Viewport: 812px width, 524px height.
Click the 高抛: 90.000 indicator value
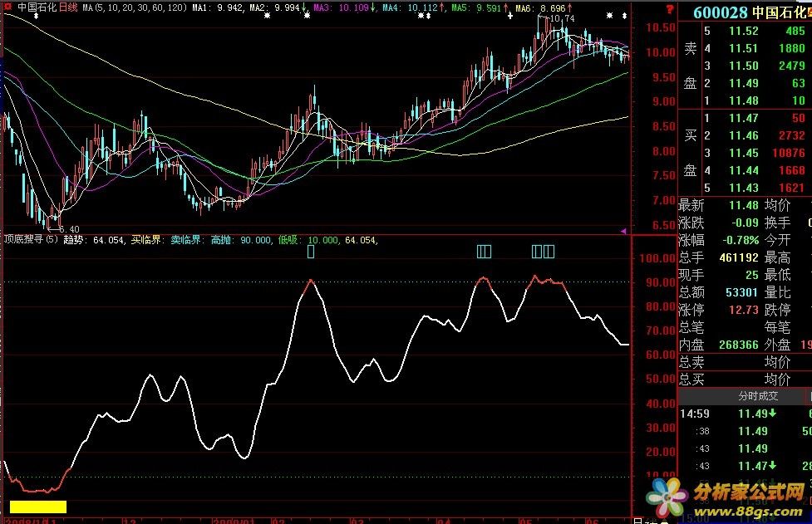coord(241,239)
